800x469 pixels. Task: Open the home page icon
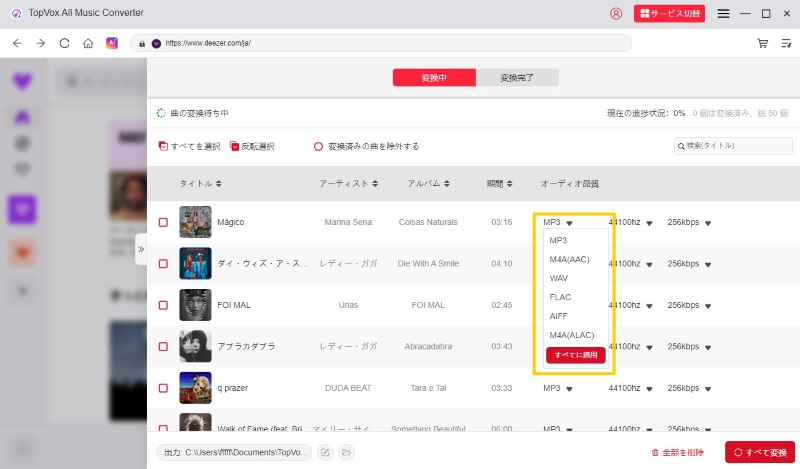[88, 43]
